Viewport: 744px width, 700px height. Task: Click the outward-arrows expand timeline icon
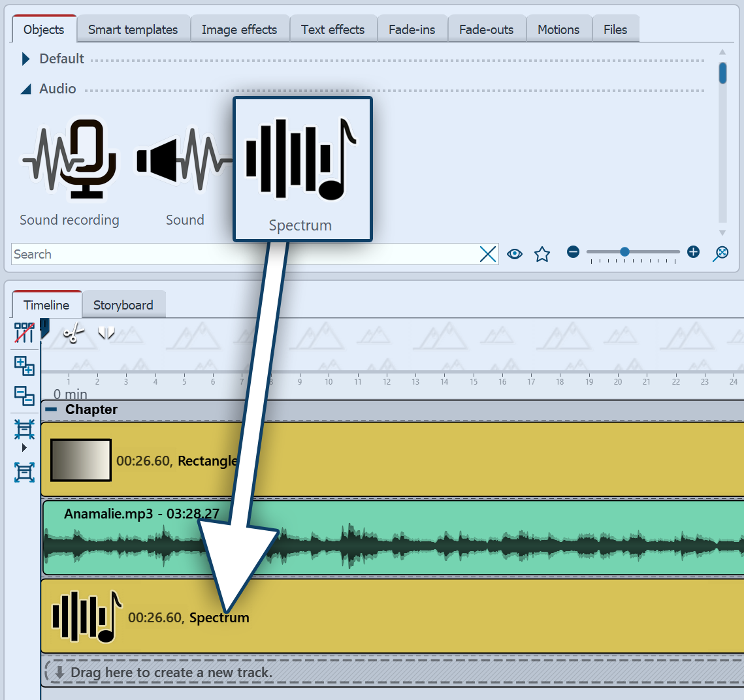(24, 472)
